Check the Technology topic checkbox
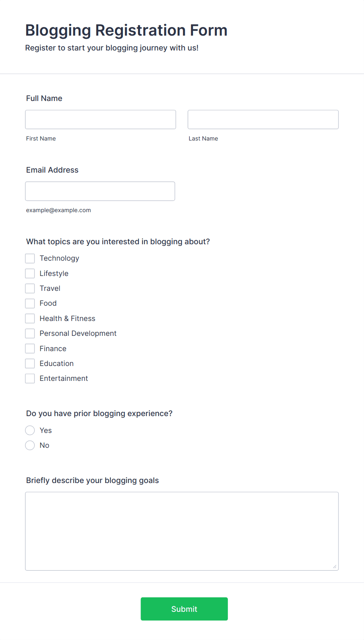 tap(30, 258)
